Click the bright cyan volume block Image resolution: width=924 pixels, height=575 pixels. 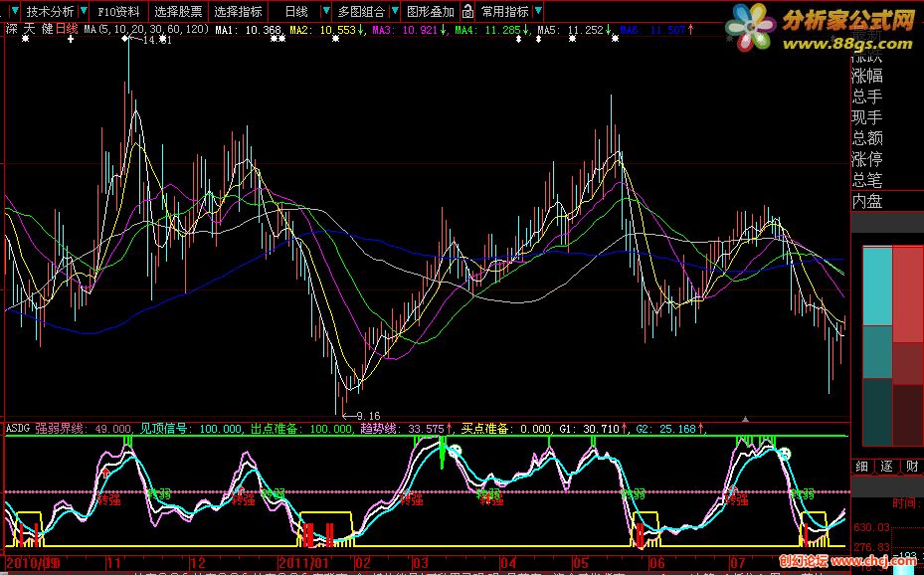tap(877, 287)
